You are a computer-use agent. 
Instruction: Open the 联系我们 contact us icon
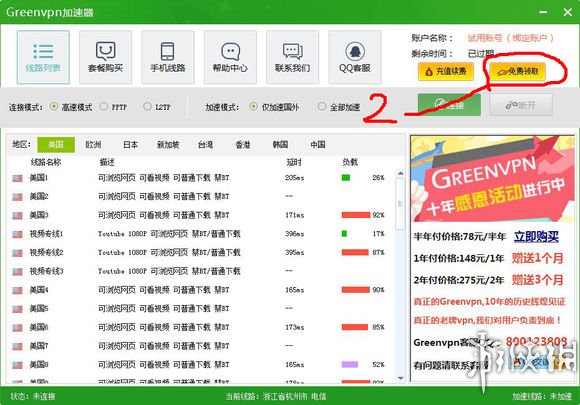click(292, 57)
